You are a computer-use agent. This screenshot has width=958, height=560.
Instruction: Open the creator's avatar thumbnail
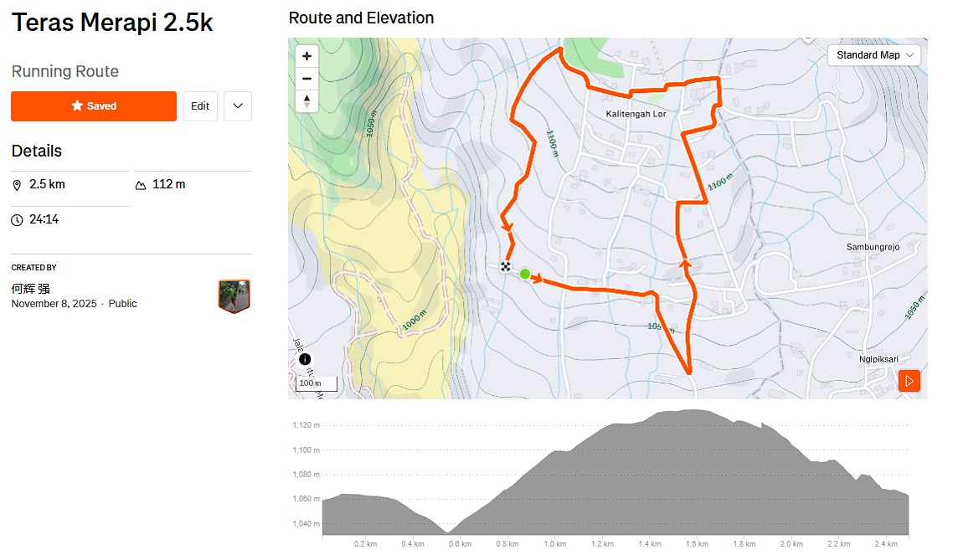(x=234, y=296)
